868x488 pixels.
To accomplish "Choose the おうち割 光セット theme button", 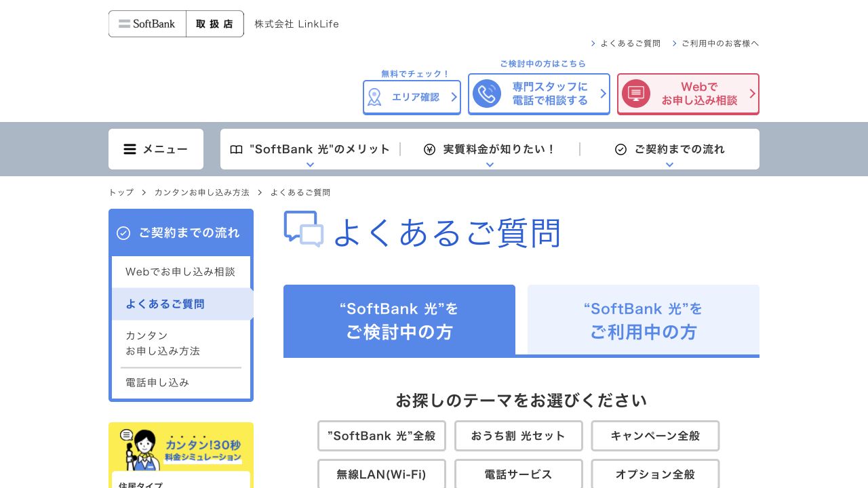I will pos(519,436).
